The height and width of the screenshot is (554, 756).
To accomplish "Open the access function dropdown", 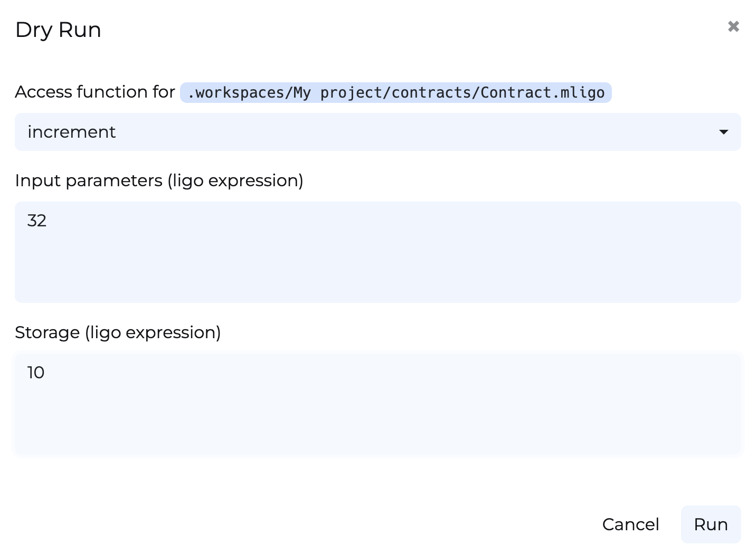I will tap(377, 132).
